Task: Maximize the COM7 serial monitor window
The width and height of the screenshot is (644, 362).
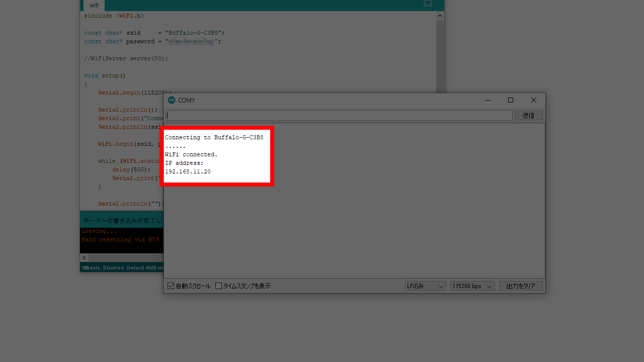Action: click(511, 100)
